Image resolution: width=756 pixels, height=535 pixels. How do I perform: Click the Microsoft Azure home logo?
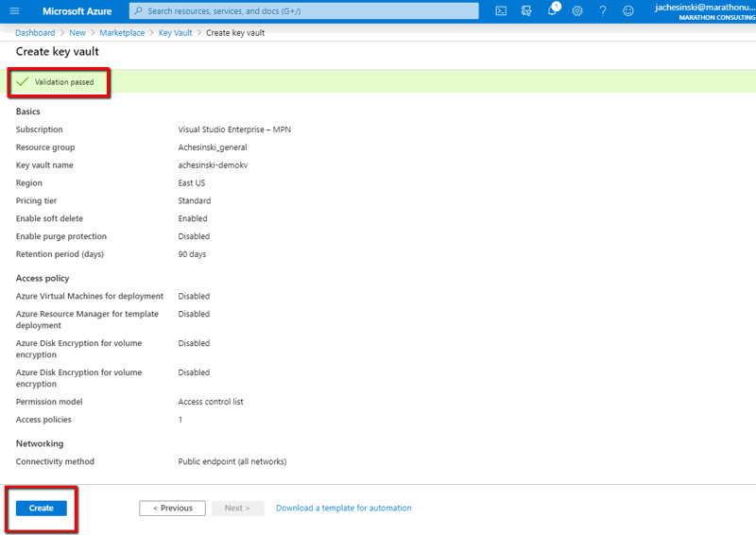click(77, 10)
